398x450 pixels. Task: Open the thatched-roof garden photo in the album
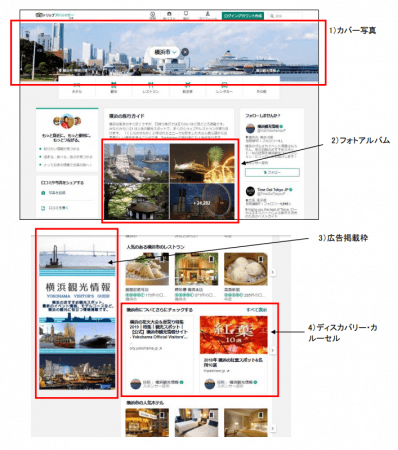point(136,201)
